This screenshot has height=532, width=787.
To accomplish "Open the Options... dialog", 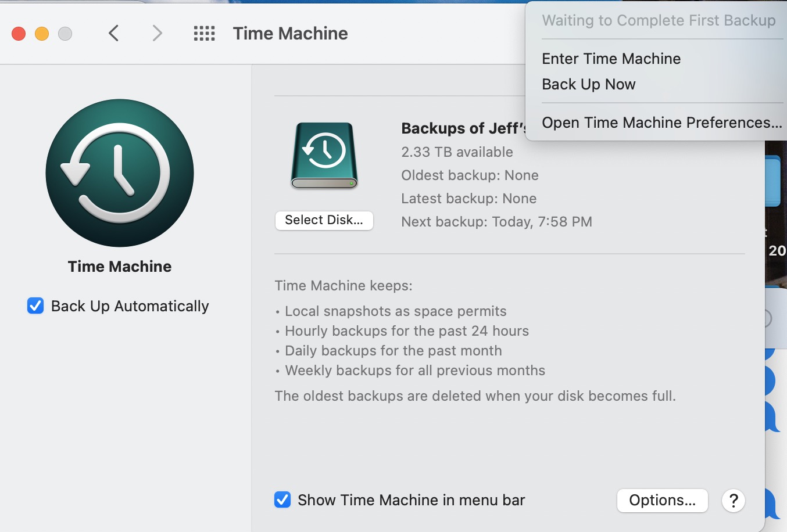I will click(x=662, y=500).
